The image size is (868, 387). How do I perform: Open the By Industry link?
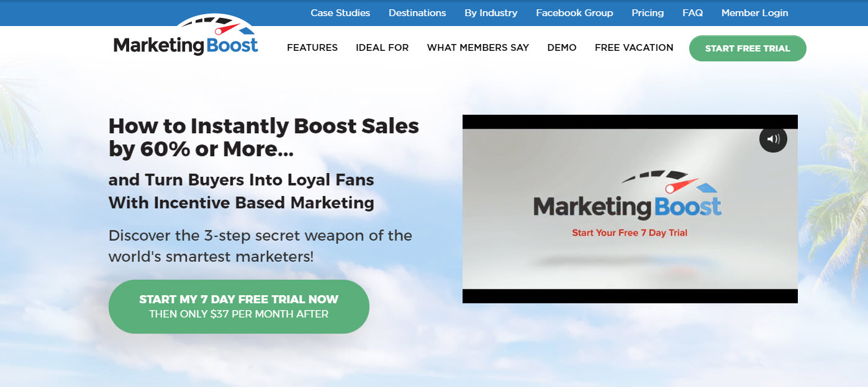tap(491, 12)
